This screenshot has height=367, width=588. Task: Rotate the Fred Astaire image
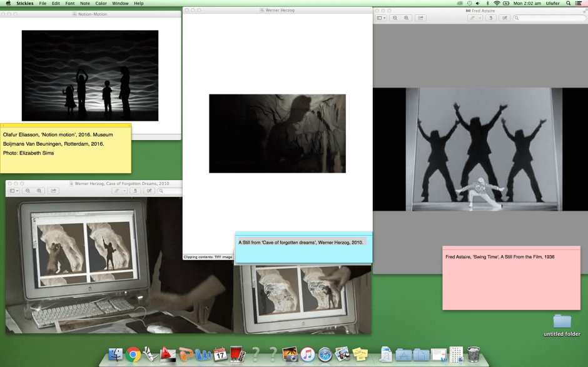[x=491, y=18]
